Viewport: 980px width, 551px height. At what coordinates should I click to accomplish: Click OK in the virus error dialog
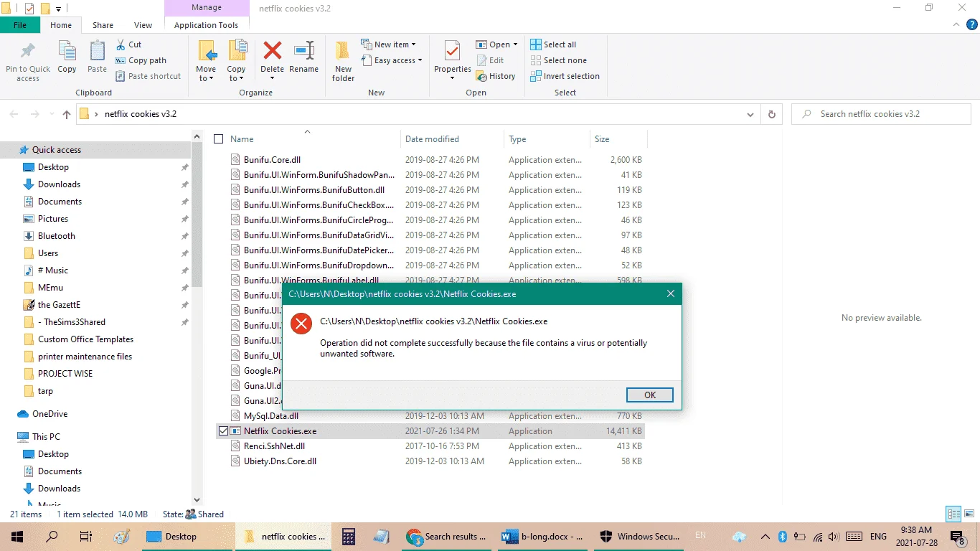(x=650, y=395)
